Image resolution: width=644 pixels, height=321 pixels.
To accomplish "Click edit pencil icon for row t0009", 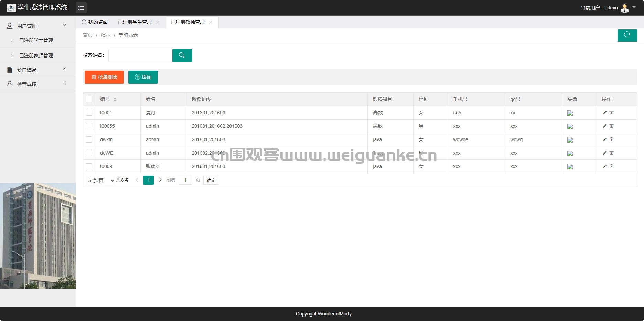I will coord(604,166).
